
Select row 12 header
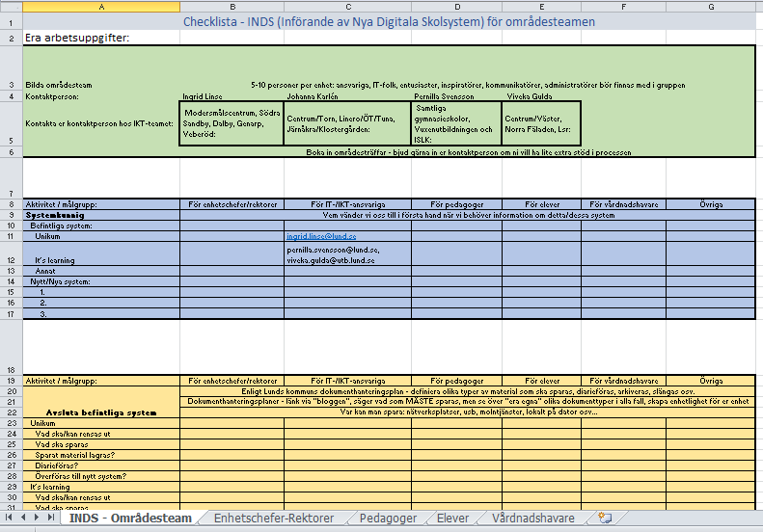coord(12,253)
